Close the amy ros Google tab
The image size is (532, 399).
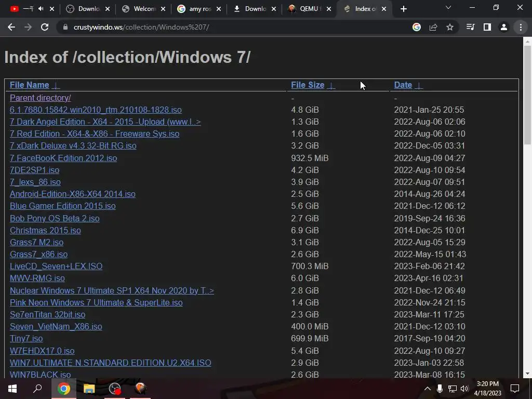219,9
